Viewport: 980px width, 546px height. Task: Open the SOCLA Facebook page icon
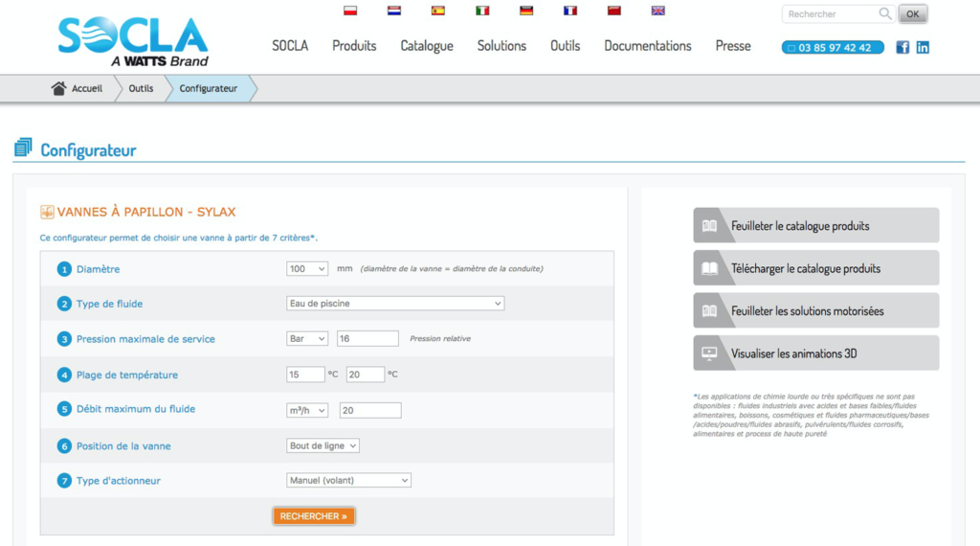902,47
